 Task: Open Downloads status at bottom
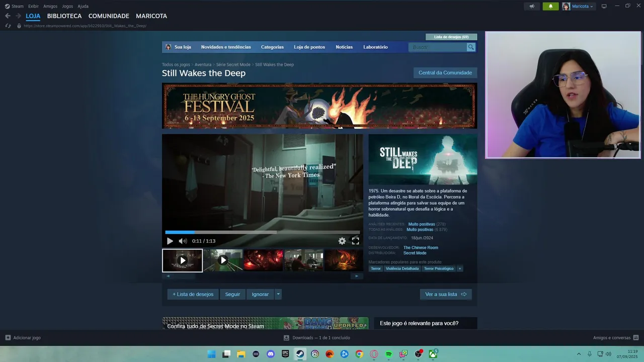317,338
